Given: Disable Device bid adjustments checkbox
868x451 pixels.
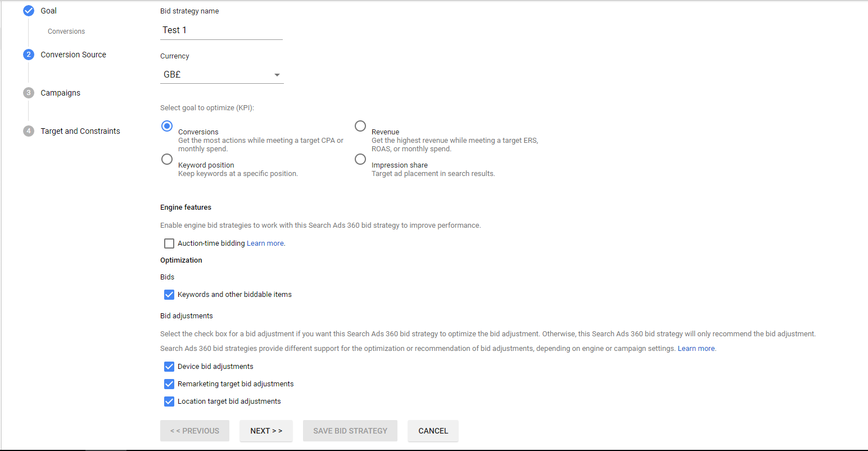Looking at the screenshot, I should click(x=169, y=367).
